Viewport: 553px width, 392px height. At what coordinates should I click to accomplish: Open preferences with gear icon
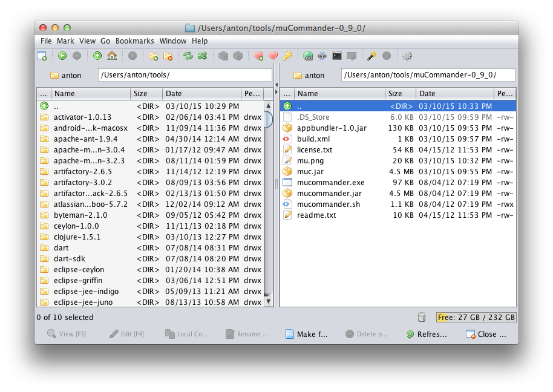(x=407, y=56)
